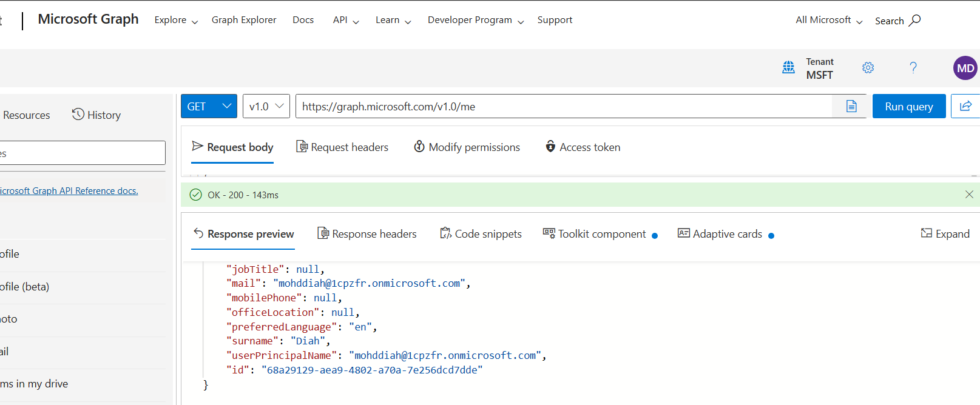Viewport: 980px width, 405px height.
Task: Click the Tenant globe icon
Action: pos(788,67)
